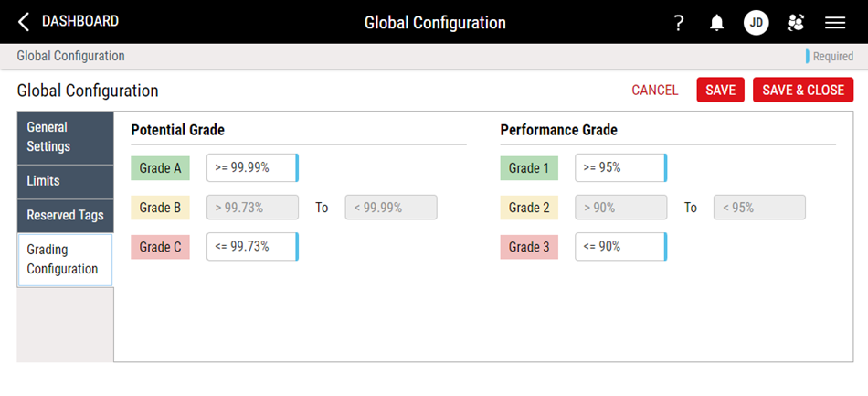868x396 pixels.
Task: Click the back arrow next to Dashboard
Action: coord(24,22)
